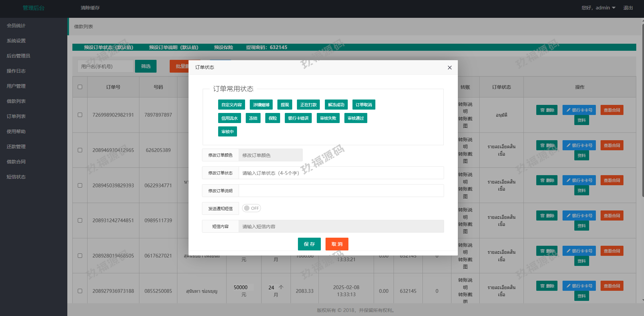Click trash icon 删除 in last visible row
Viewport: 644px width, 316px height.
547,286
